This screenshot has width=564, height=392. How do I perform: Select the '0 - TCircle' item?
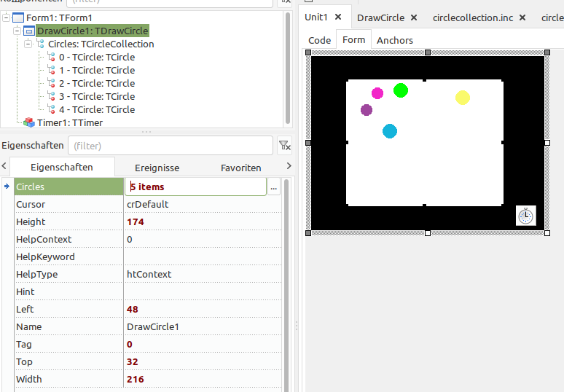click(97, 57)
